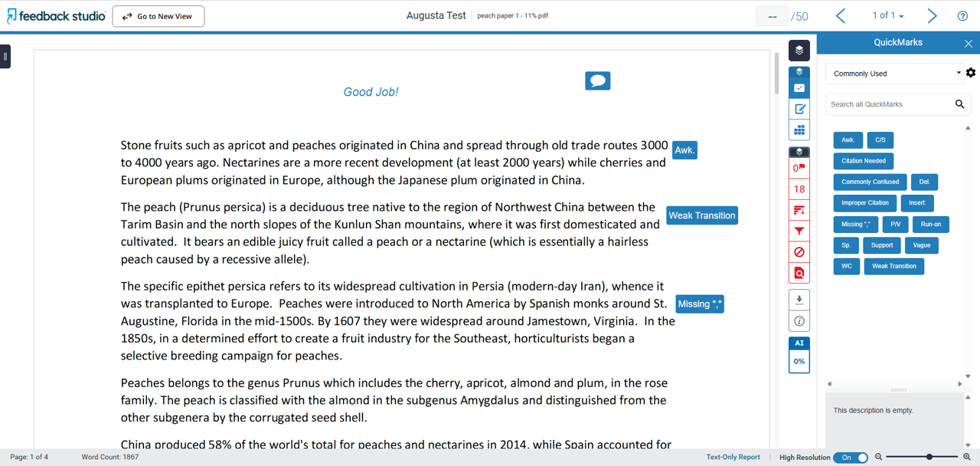Image resolution: width=980 pixels, height=466 pixels.
Task: Open the rubric grid icon
Action: (x=799, y=130)
